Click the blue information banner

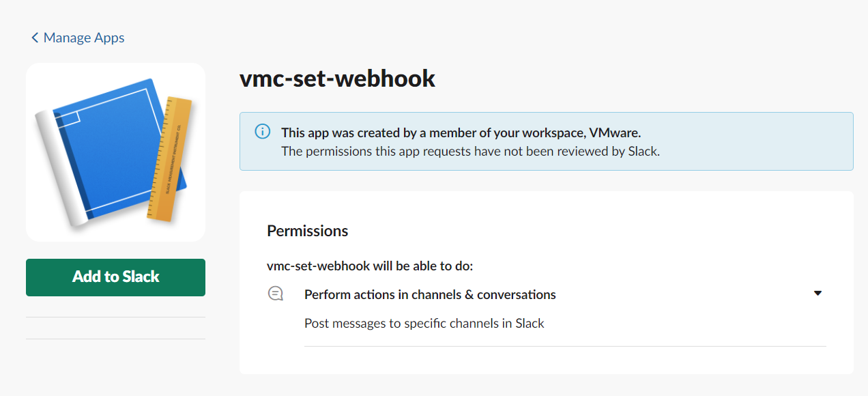(x=546, y=141)
